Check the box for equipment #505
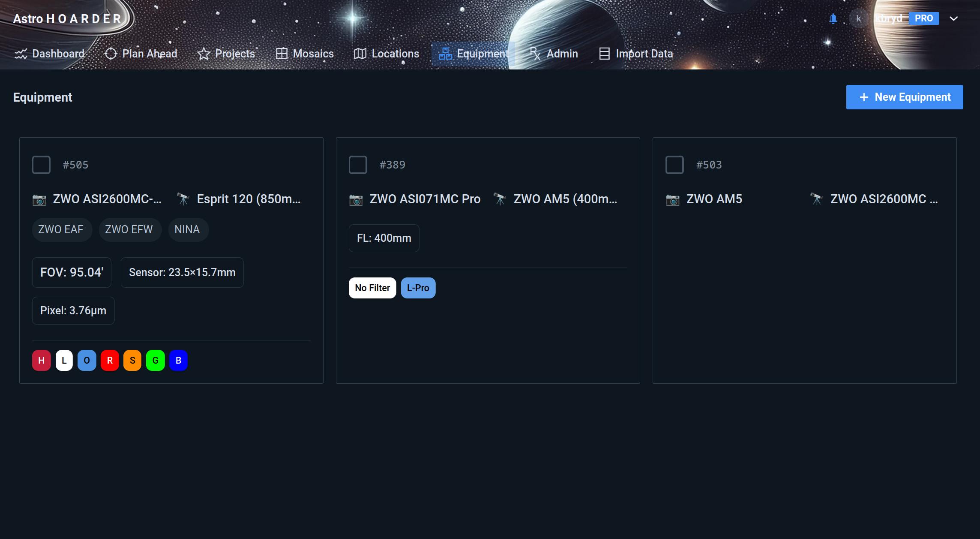 42,165
